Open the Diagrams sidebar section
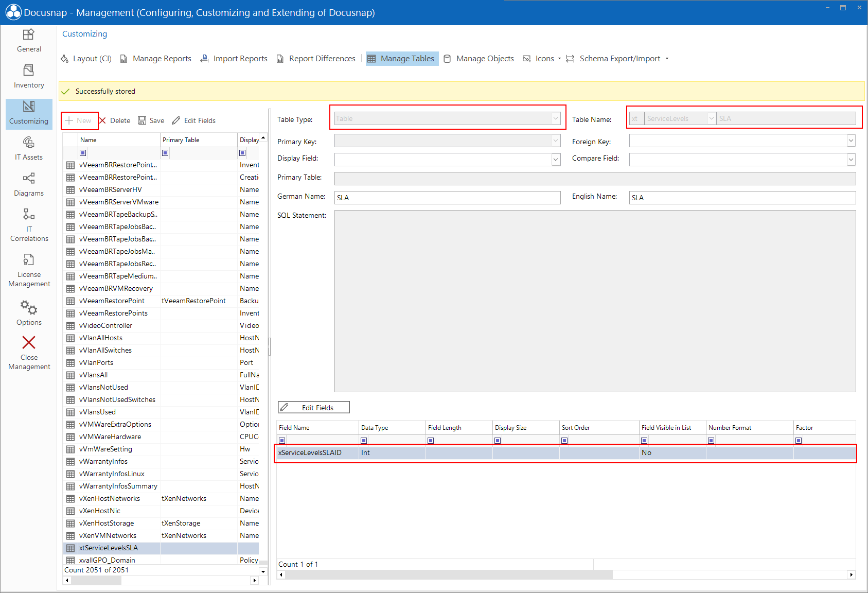Image resolution: width=868 pixels, height=593 pixels. tap(29, 185)
